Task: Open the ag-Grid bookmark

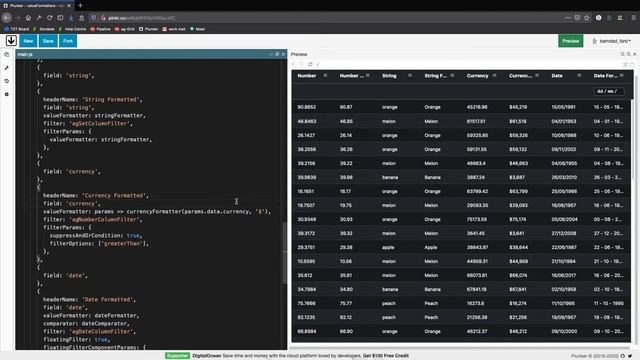Action: (125, 29)
